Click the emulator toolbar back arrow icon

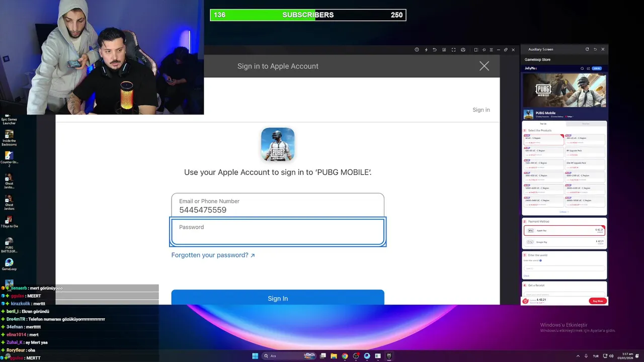click(435, 50)
